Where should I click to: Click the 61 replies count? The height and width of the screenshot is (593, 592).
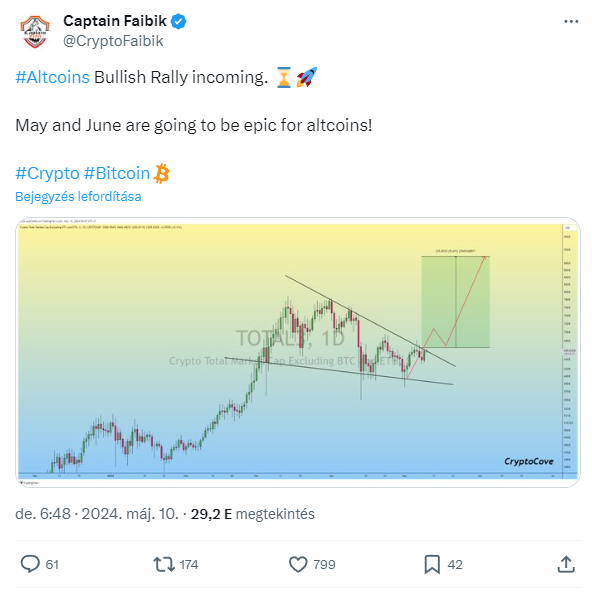coord(52,564)
